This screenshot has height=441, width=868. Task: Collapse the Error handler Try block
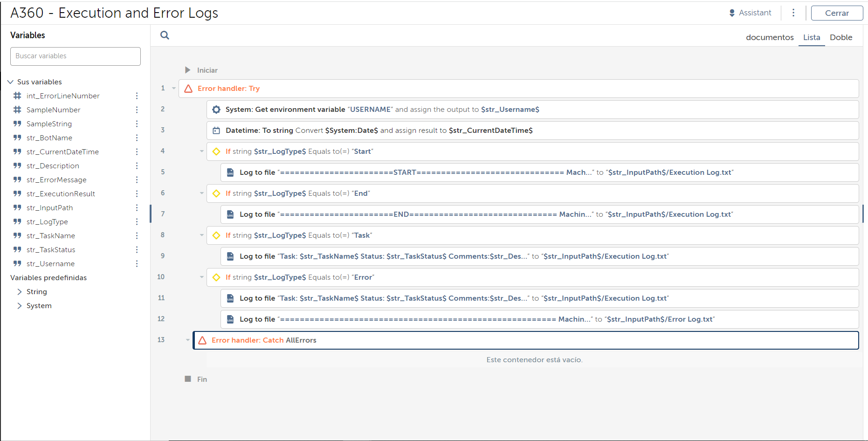click(x=174, y=88)
